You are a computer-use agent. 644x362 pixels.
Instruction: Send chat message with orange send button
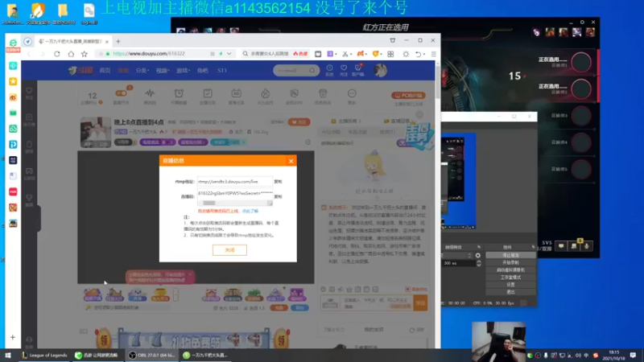(420, 303)
